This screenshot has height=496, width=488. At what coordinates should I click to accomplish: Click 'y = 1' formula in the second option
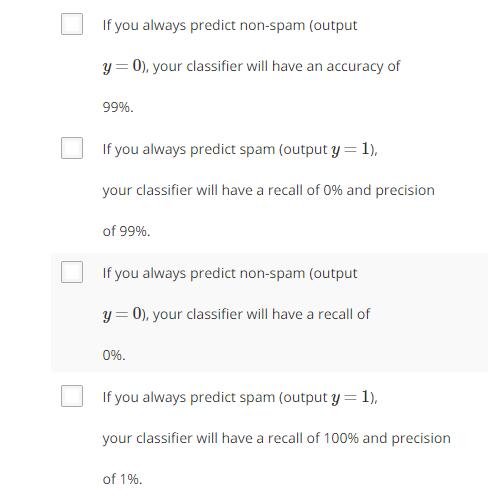[x=351, y=149]
